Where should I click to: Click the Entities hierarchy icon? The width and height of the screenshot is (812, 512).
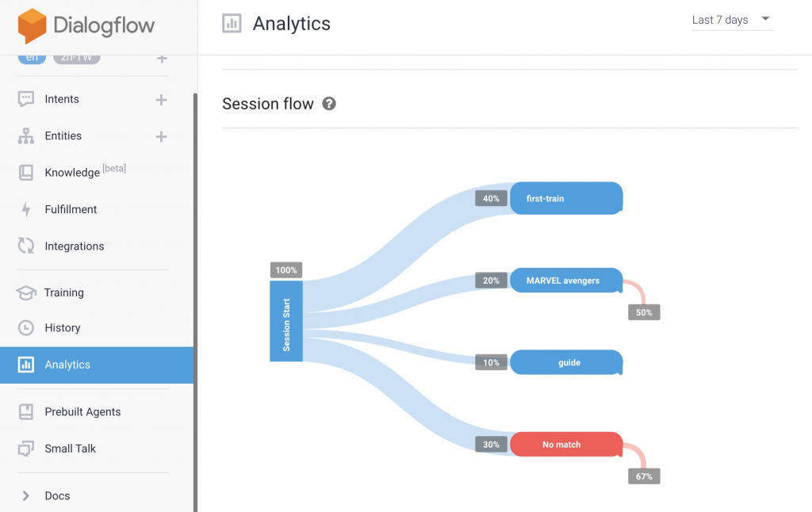coord(26,136)
